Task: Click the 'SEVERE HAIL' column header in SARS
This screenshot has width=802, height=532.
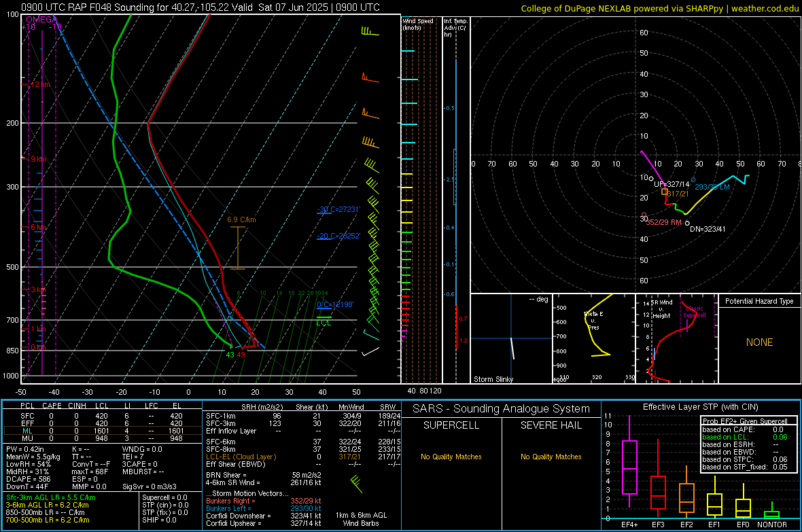Action: pos(551,425)
